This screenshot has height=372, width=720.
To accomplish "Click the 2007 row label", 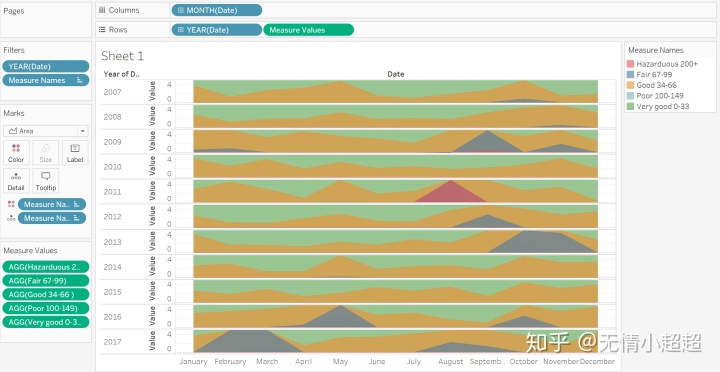I will 112,92.
